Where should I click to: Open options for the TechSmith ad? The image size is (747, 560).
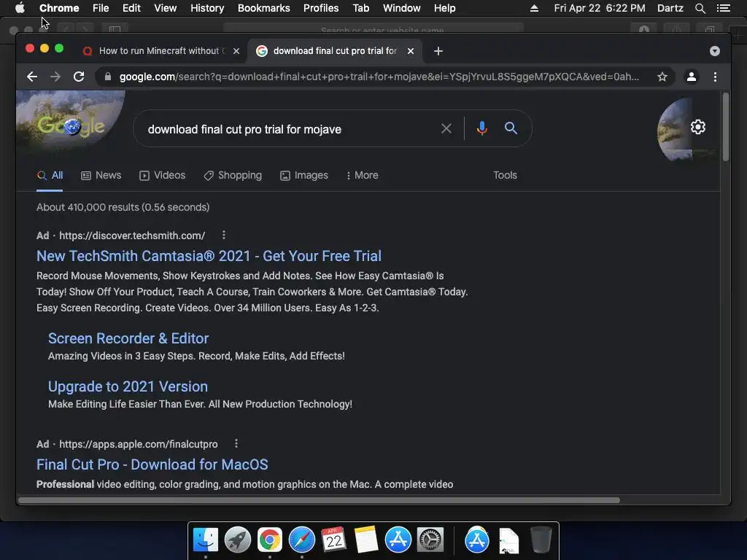tap(224, 235)
